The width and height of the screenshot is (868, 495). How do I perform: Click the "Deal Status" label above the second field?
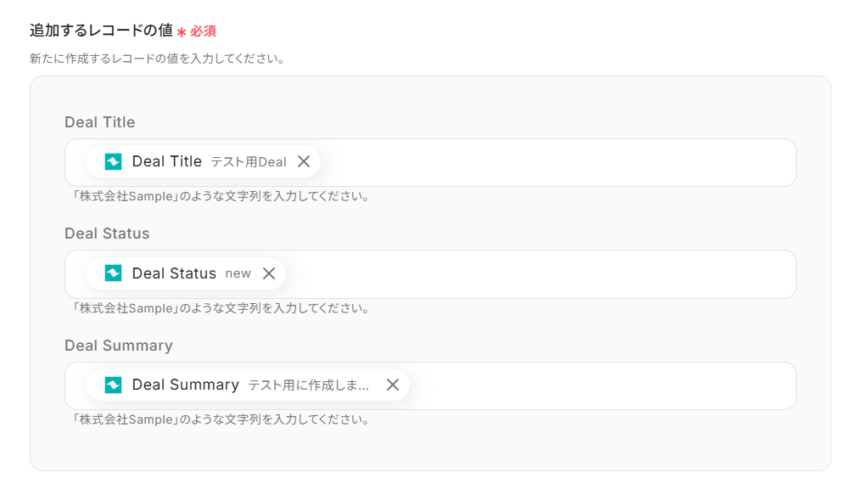tap(107, 233)
